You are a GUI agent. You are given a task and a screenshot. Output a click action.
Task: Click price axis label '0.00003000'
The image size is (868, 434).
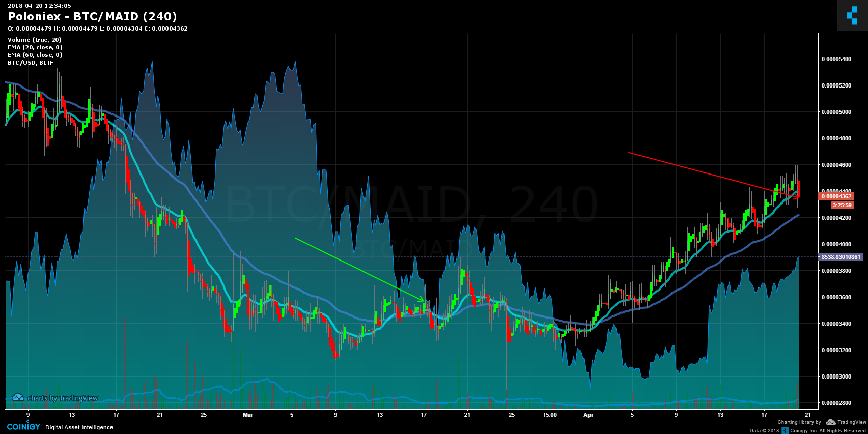[836, 377]
